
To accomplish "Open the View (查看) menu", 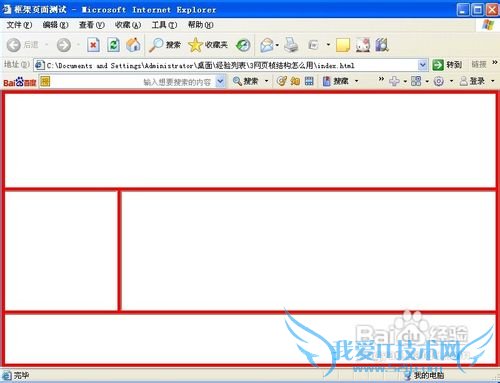I will 91,25.
